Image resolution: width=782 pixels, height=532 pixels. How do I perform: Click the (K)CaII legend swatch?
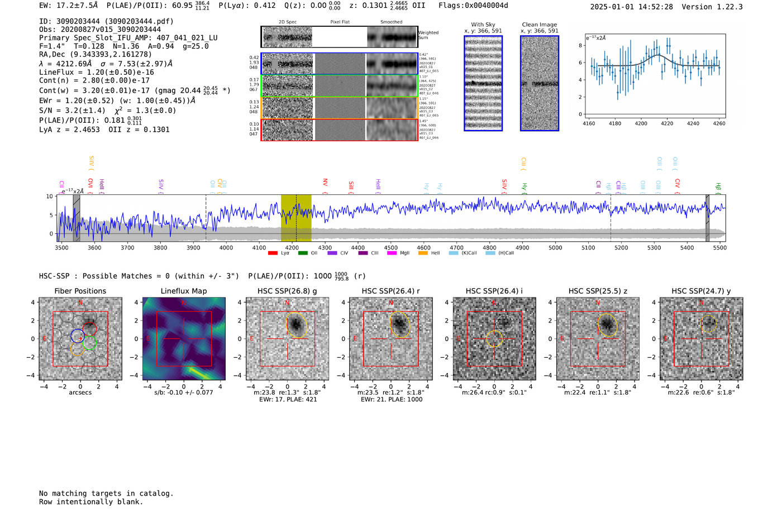coord(454,253)
